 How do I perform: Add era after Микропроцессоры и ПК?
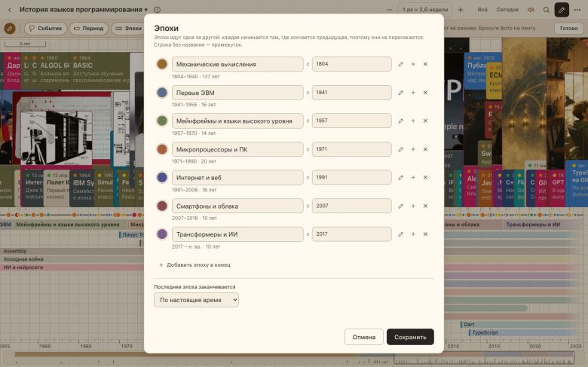[x=413, y=149]
